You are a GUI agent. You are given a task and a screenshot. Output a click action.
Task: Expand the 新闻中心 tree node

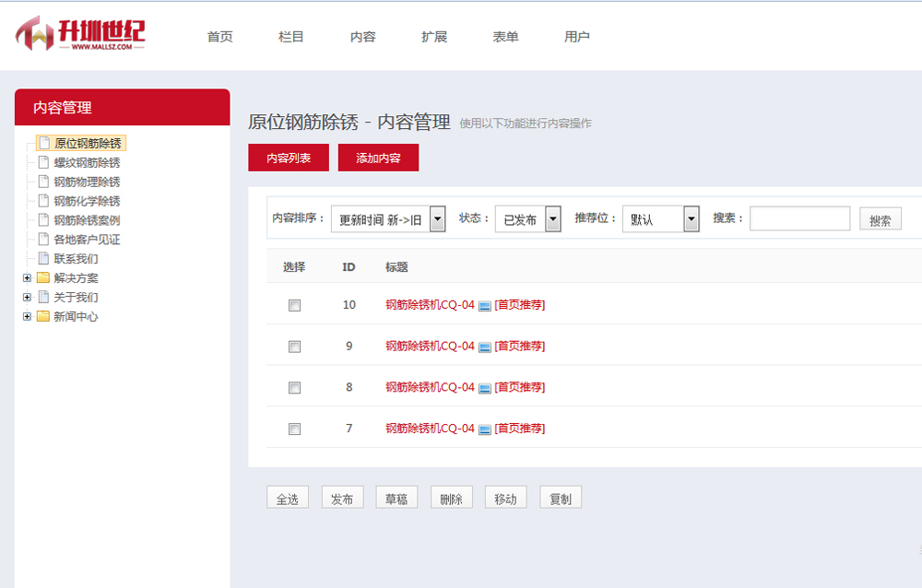(x=27, y=316)
